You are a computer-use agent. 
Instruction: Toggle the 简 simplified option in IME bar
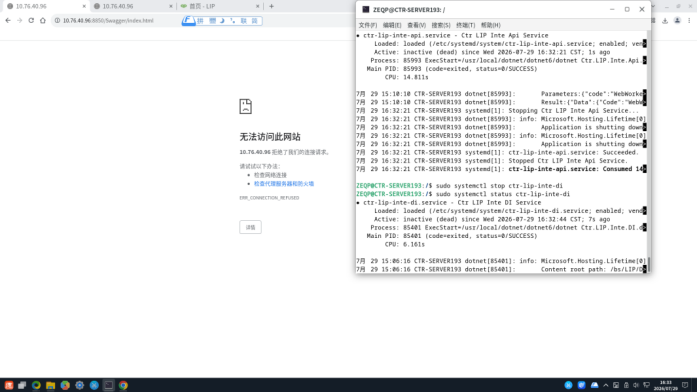(x=255, y=21)
